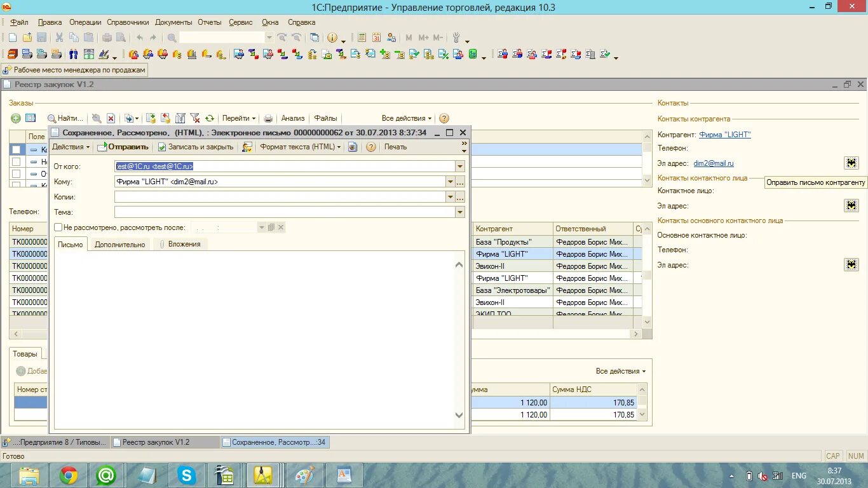Expand the 'Копии' dropdown arrow
The height and width of the screenshot is (488, 868).
point(450,197)
